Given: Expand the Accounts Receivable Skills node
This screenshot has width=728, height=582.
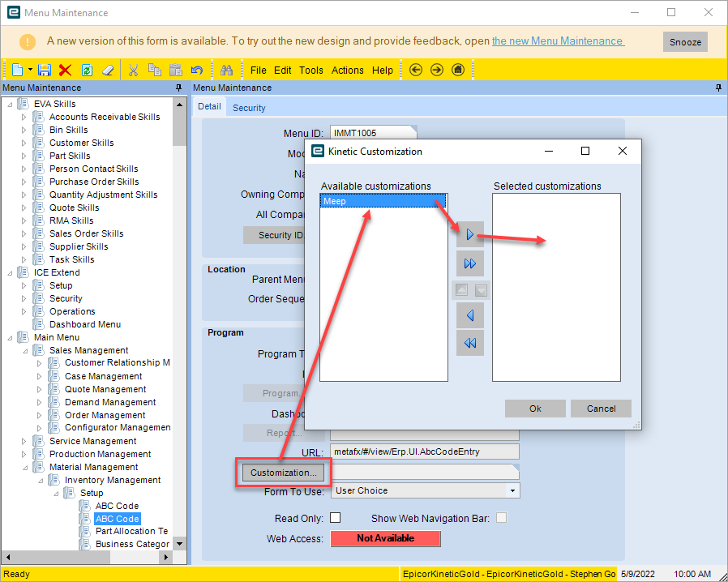Looking at the screenshot, I should [x=24, y=117].
